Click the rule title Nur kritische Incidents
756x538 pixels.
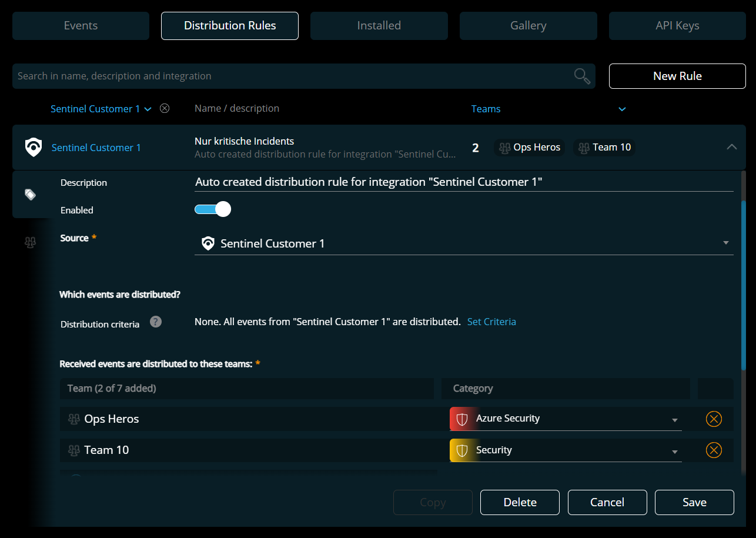[x=245, y=141]
